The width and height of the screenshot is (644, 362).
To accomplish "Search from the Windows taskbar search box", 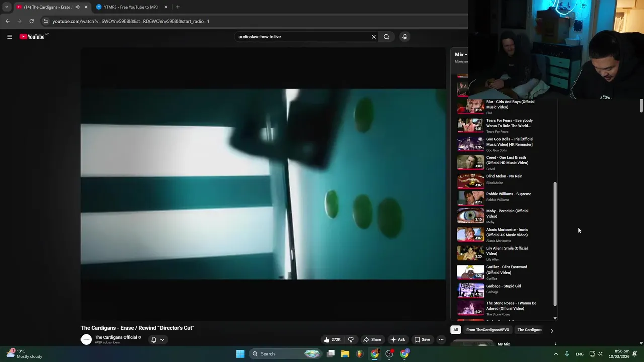I will tap(286, 354).
